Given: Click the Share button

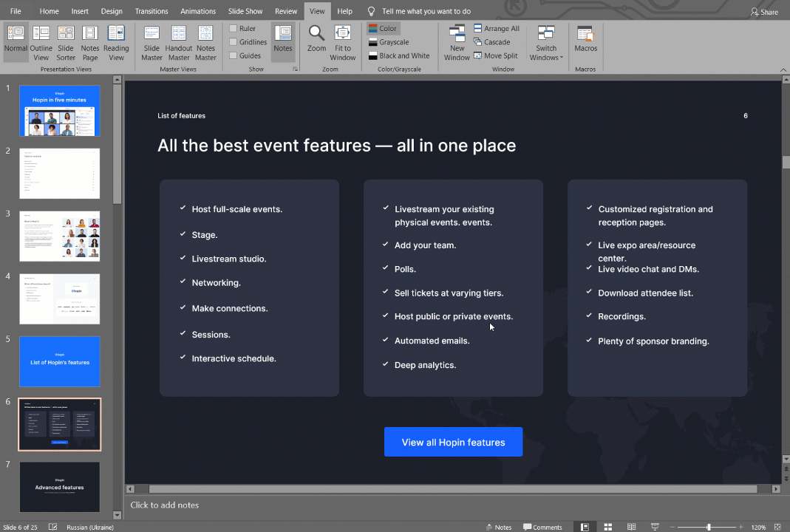Looking at the screenshot, I should pyautogui.click(x=764, y=12).
